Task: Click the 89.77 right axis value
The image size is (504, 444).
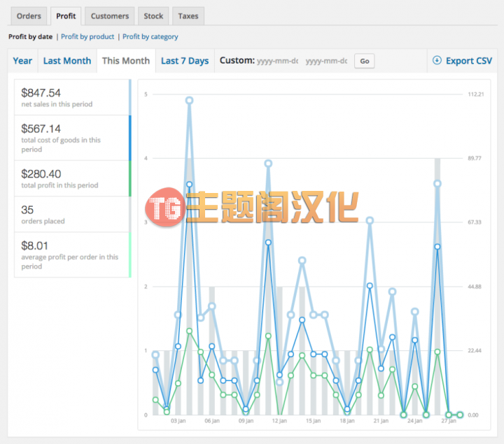Action: [475, 158]
